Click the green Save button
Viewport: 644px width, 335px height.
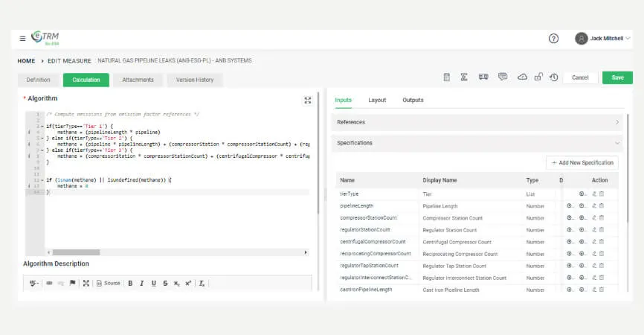point(617,77)
